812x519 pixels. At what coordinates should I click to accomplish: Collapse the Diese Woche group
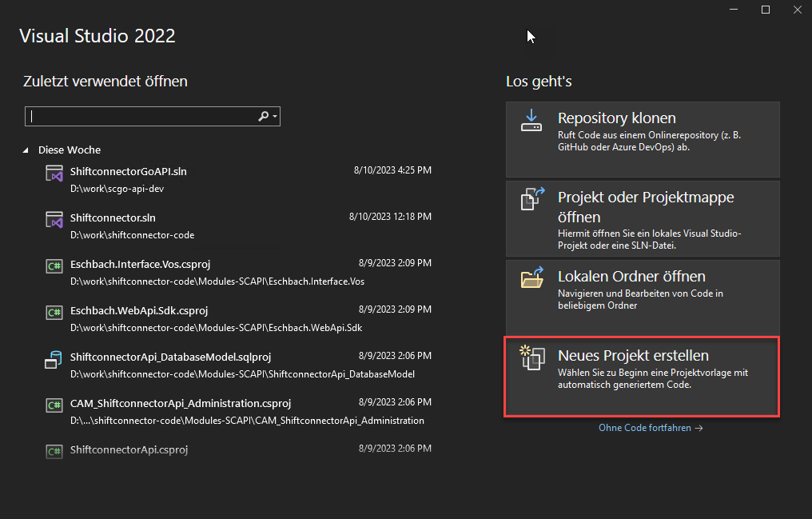click(26, 150)
